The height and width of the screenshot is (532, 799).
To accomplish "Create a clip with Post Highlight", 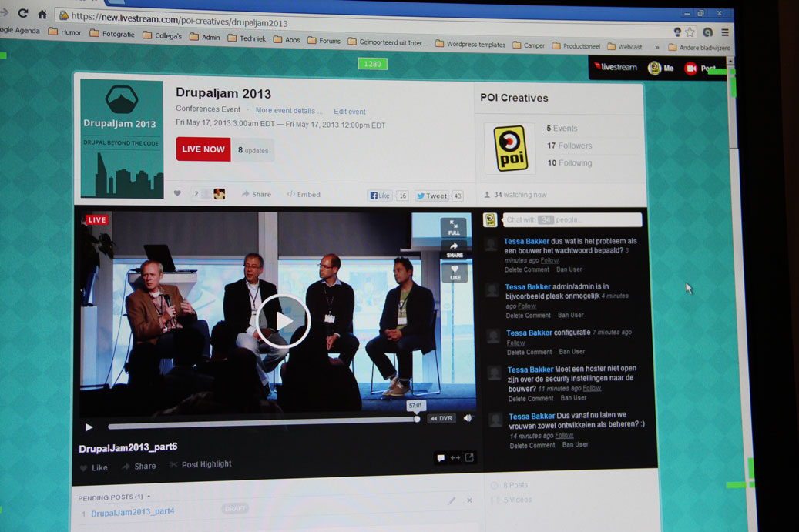I will point(200,464).
